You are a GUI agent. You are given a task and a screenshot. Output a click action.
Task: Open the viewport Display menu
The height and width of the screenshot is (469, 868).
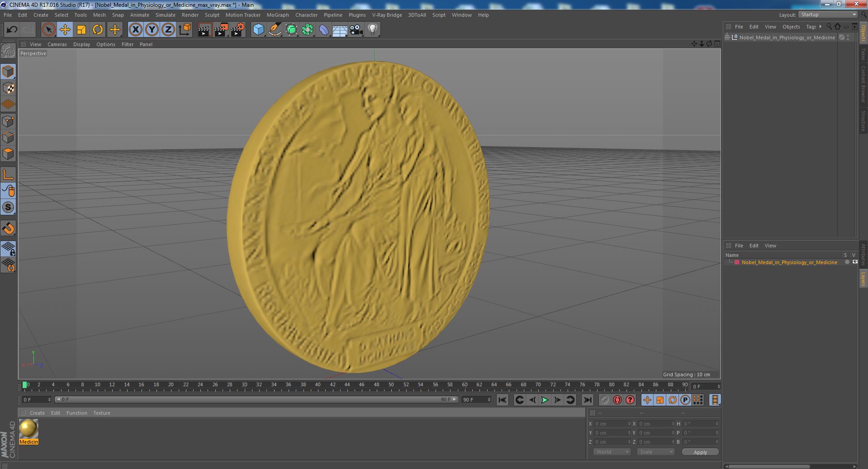81,44
